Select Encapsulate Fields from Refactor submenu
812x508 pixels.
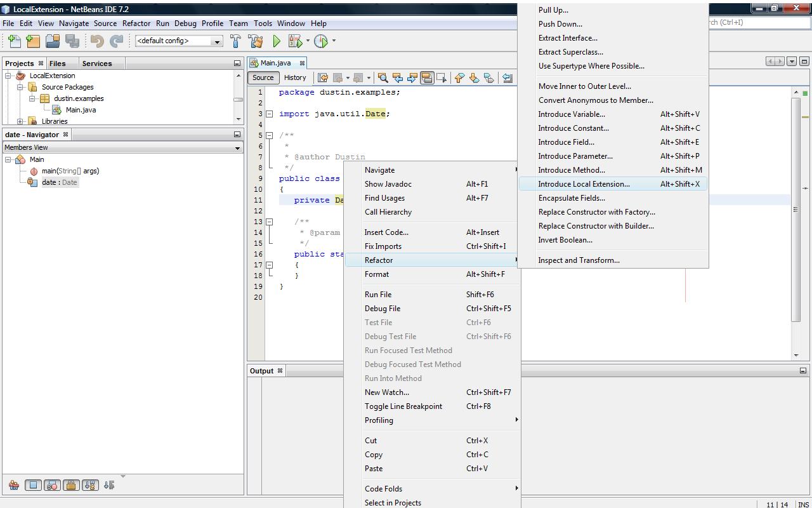[613, 198]
